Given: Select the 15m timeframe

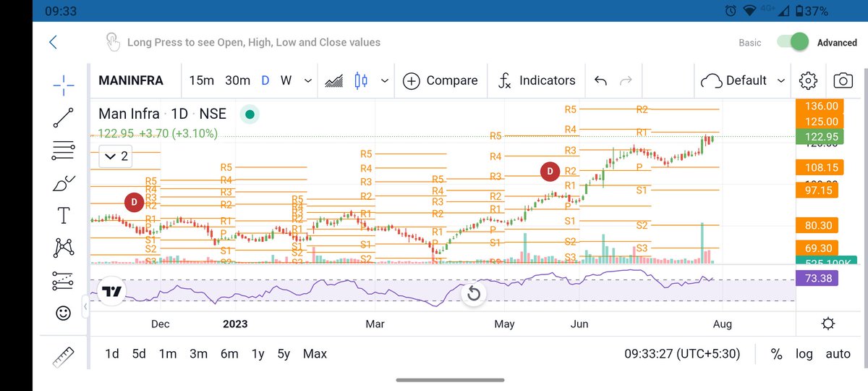Looking at the screenshot, I should pyautogui.click(x=201, y=80).
